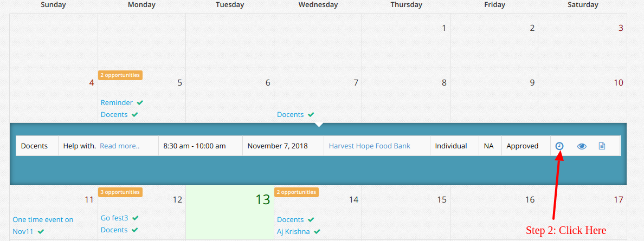Click checkmark beside Aj Krishna

(317, 232)
